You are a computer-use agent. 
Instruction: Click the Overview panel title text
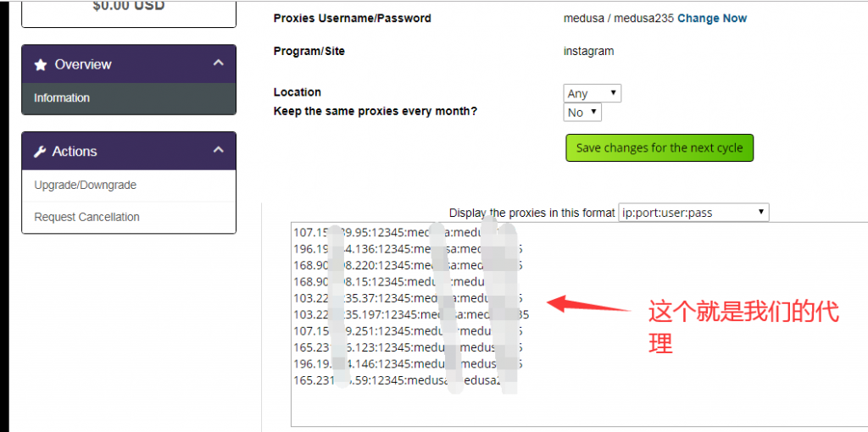point(83,64)
